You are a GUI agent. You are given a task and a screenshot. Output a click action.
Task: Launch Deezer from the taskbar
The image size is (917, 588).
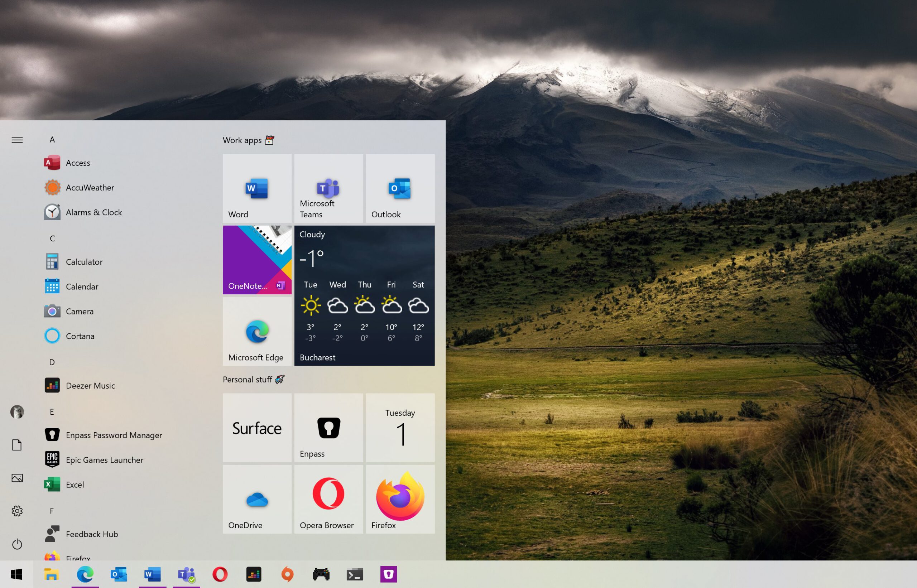pos(253,574)
